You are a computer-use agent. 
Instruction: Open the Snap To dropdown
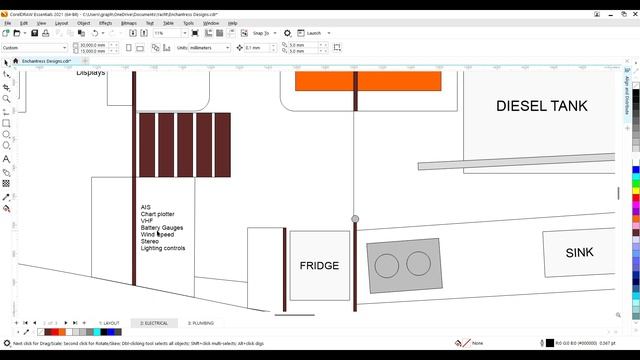tap(275, 33)
